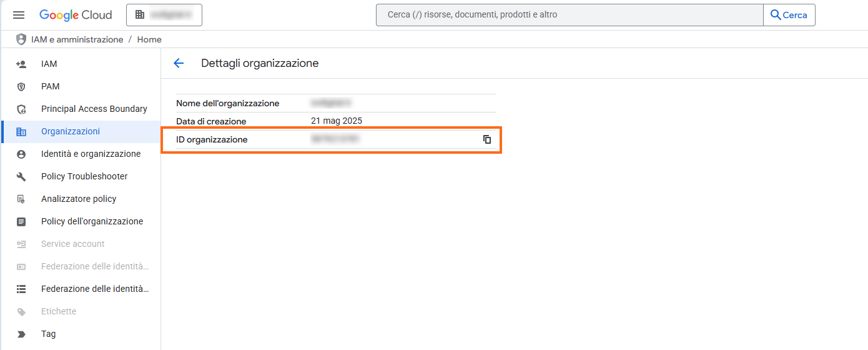The image size is (868, 350).
Task: Click the Nome dell'organizzazione label
Action: tap(228, 103)
